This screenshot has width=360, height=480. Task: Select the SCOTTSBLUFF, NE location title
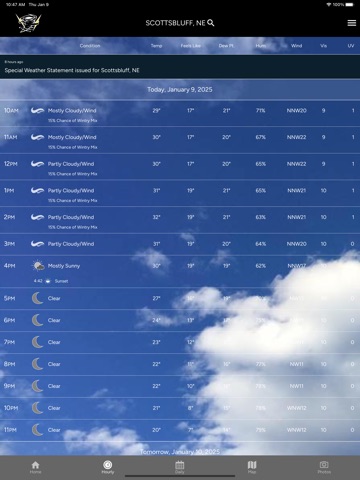pos(175,23)
